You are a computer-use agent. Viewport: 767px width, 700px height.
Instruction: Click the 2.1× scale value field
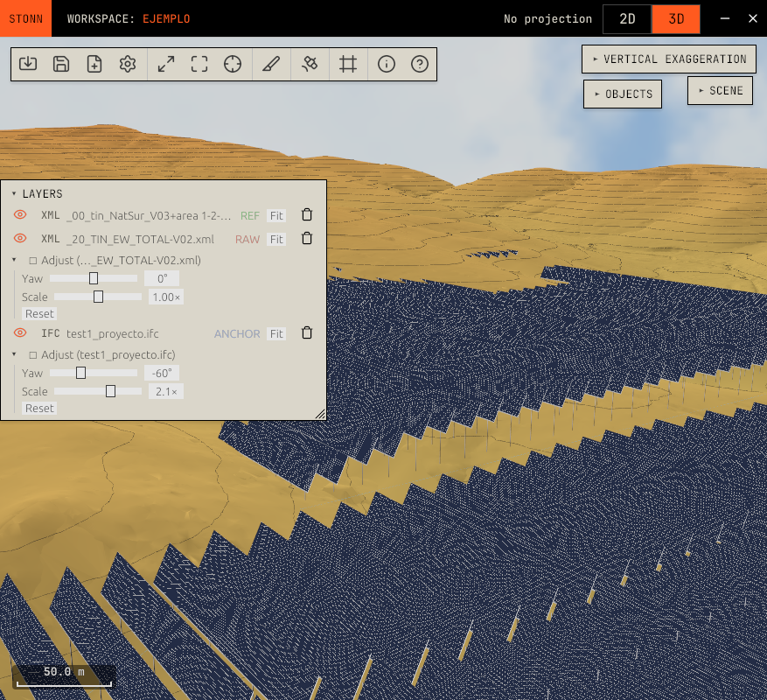(166, 392)
